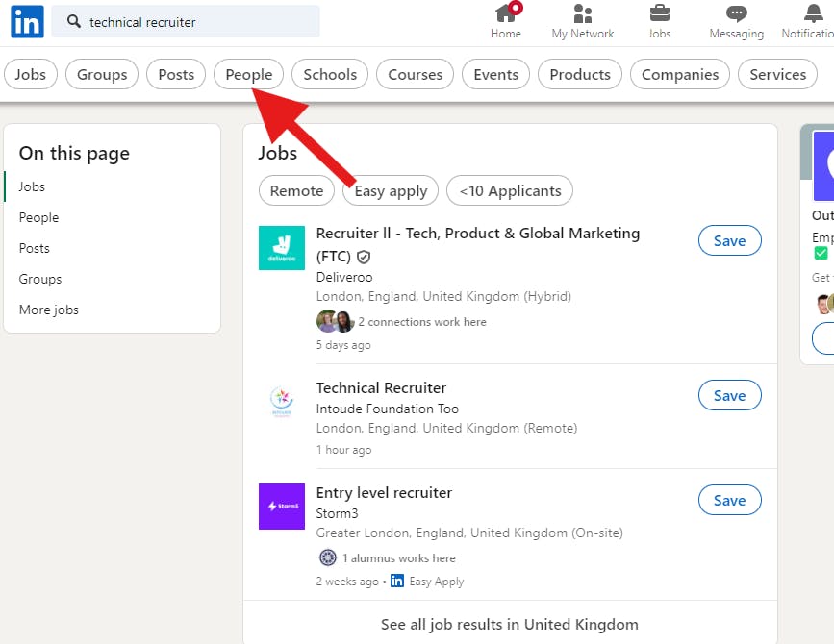
Task: Open My Network from the top nav
Action: point(583,21)
